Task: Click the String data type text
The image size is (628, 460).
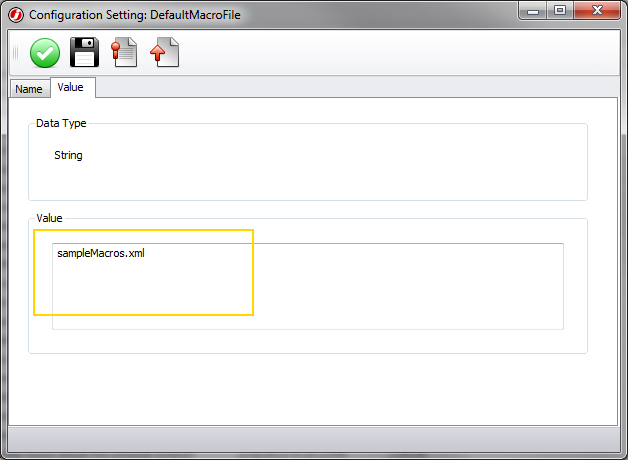Action: [68, 155]
